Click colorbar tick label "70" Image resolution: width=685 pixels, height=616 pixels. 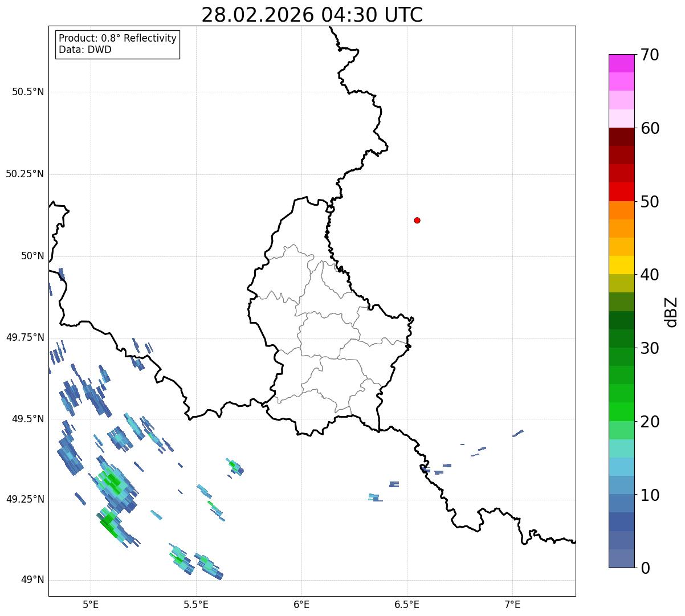[650, 55]
